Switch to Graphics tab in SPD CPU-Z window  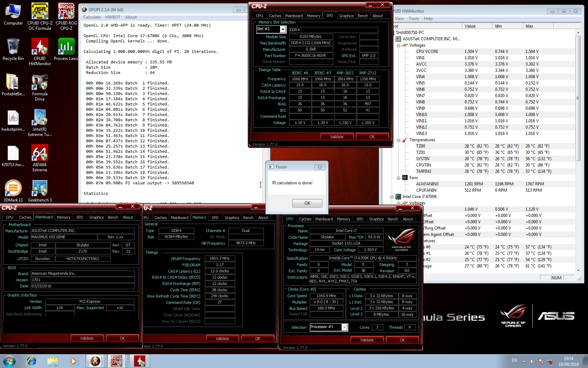(346, 16)
